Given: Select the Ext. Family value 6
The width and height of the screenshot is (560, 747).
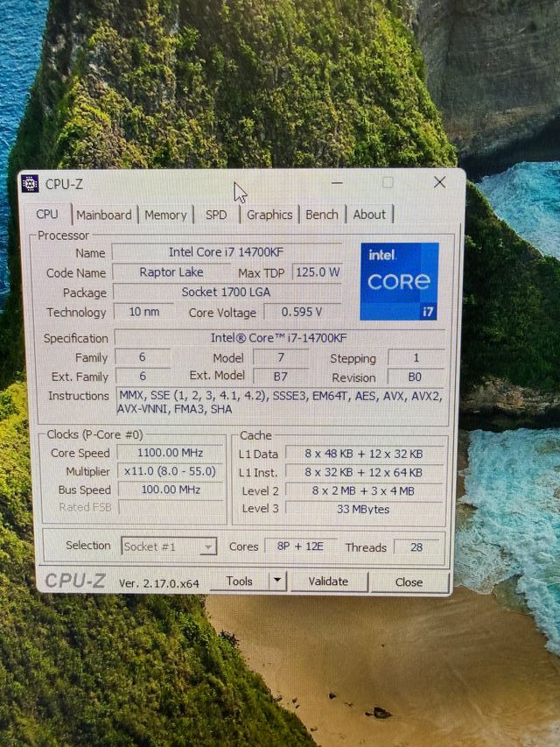Looking at the screenshot, I should 143,377.
